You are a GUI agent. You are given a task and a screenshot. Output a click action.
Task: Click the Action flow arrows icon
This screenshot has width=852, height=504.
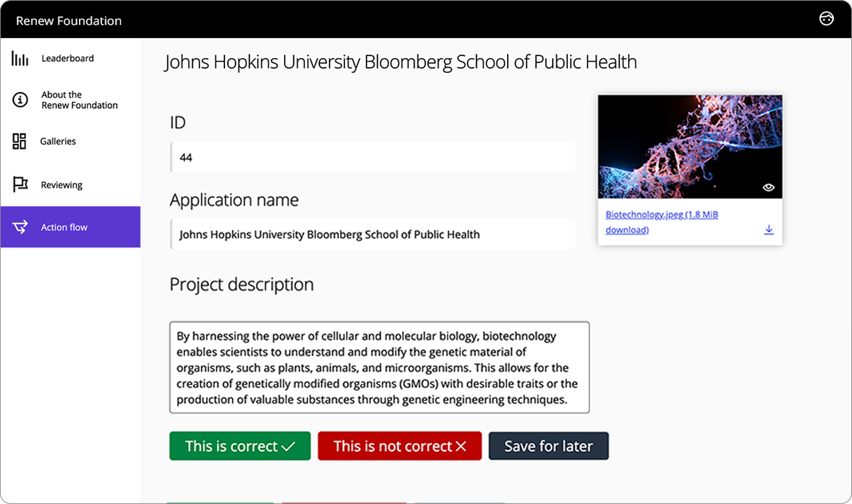coord(20,228)
